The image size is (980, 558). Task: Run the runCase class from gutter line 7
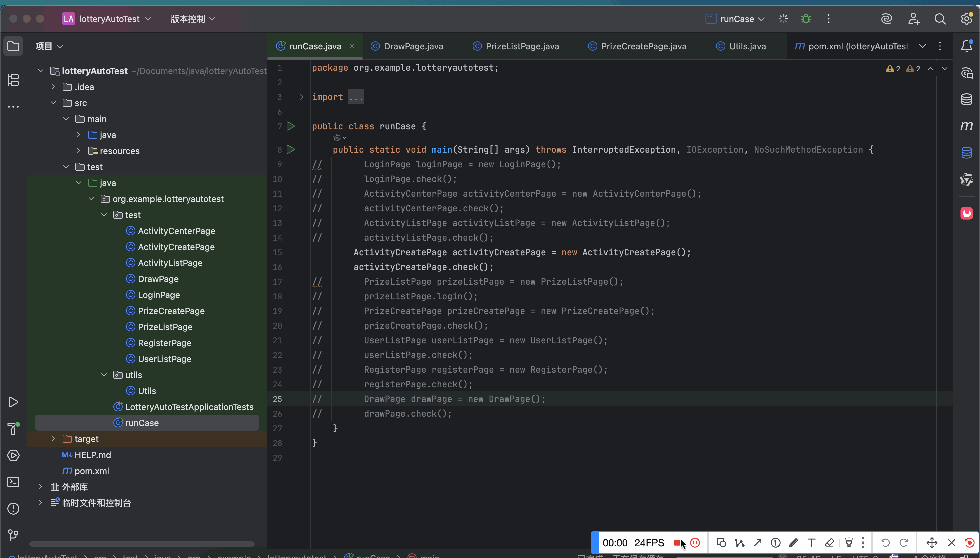click(291, 126)
